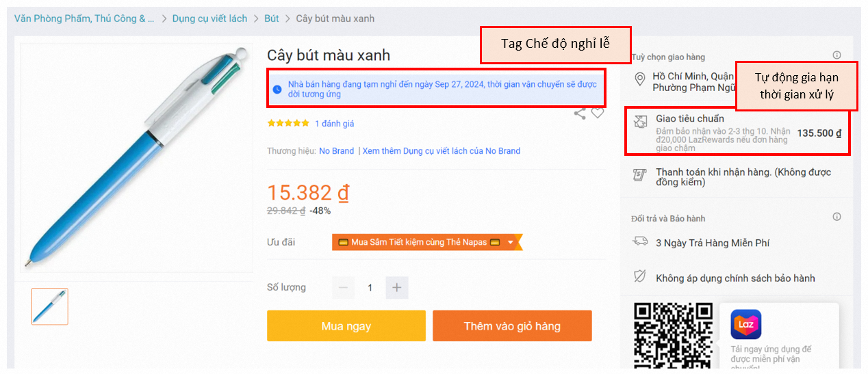The image size is (868, 374).
Task: Add the pen to wishlist with heart icon
Action: (598, 113)
